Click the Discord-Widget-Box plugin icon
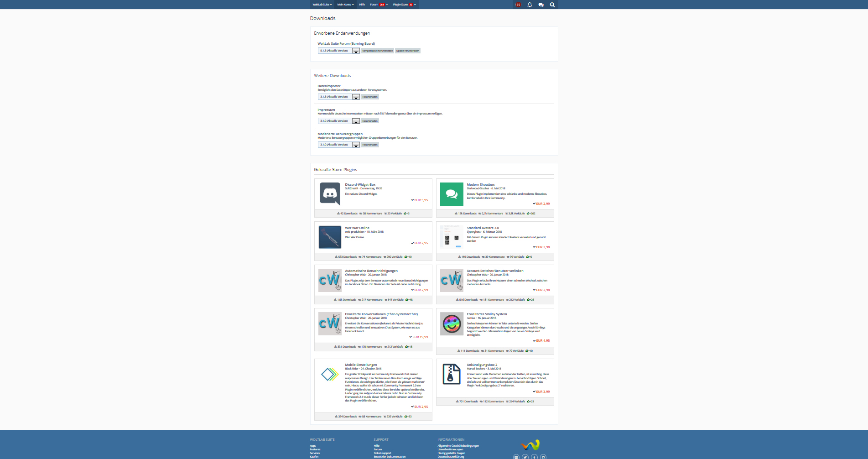The image size is (868, 459). tap(330, 193)
